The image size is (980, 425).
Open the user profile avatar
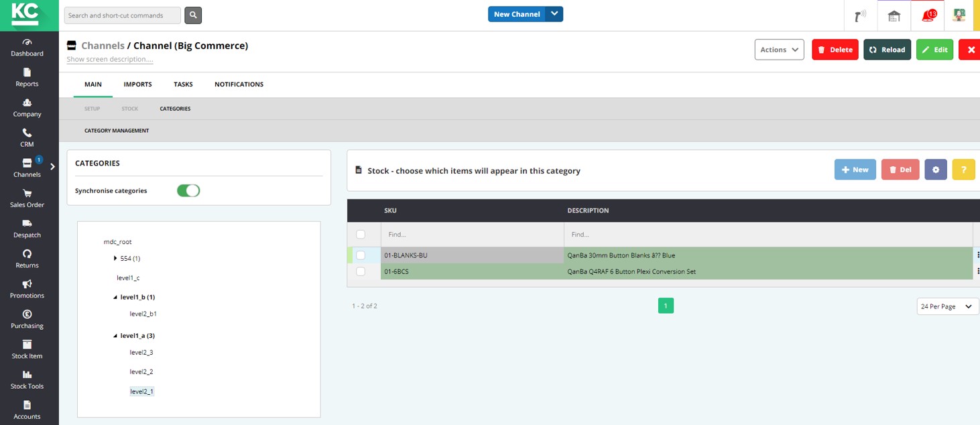[x=959, y=15]
